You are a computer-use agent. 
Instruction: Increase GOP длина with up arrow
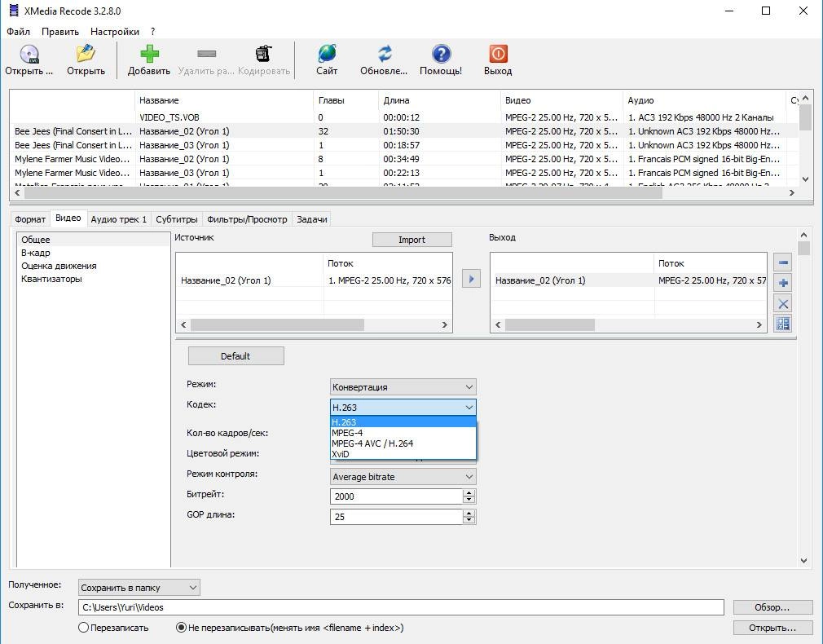[x=469, y=513]
